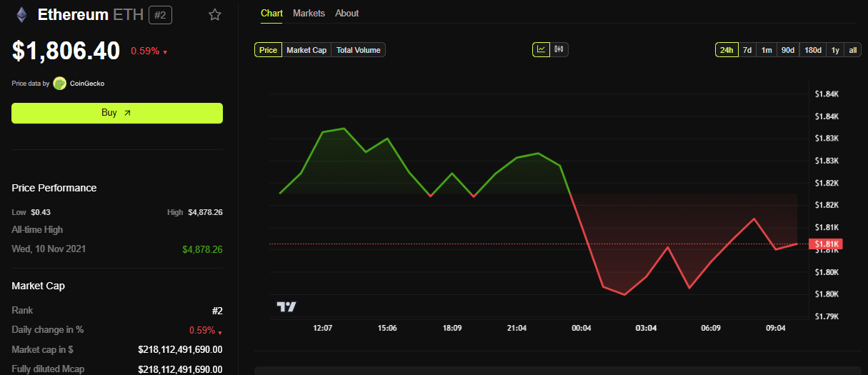Click the 12:07 time axis label

pos(322,328)
